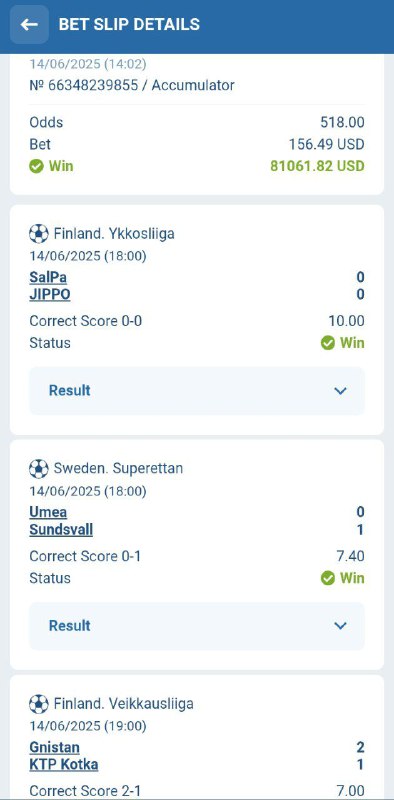
Task: Click the 81061.82 USD win amount
Action: tap(317, 166)
